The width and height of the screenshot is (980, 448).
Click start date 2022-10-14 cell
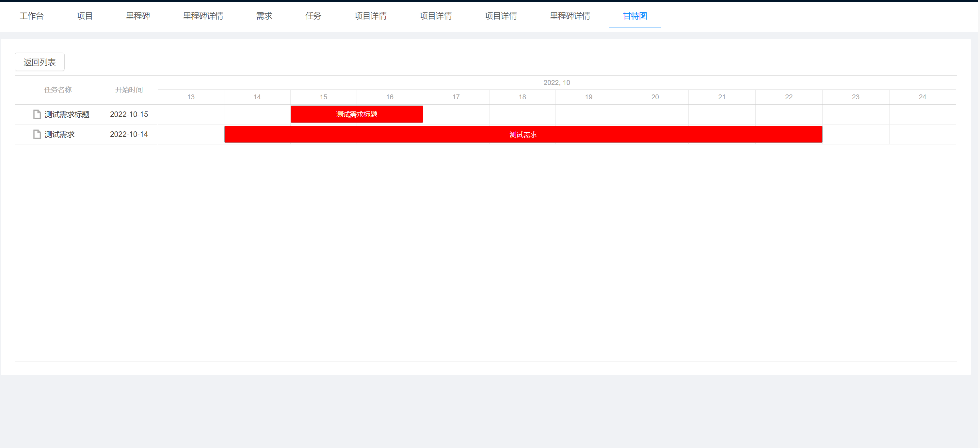click(129, 134)
